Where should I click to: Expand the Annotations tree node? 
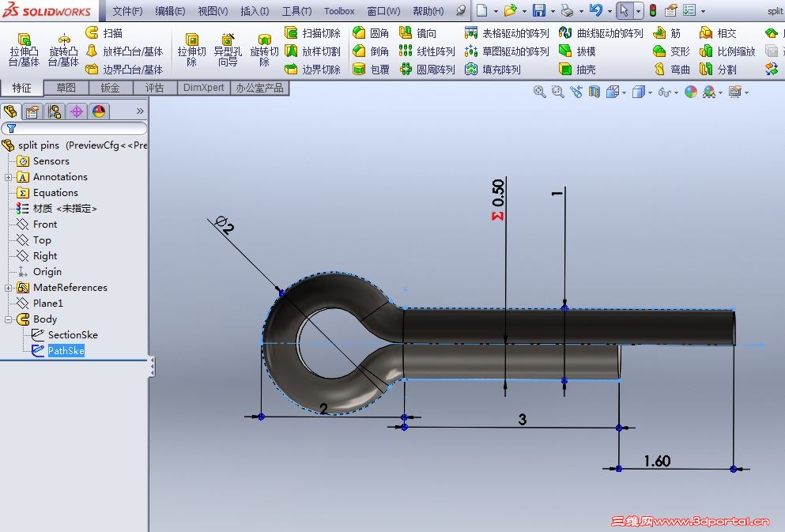[x=8, y=177]
